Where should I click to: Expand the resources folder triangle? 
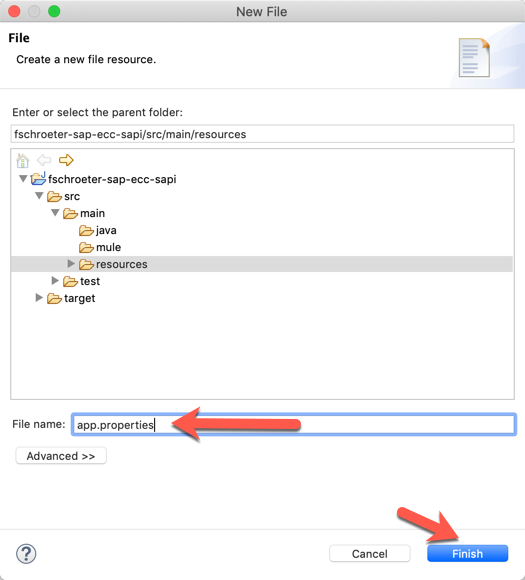coord(71,264)
